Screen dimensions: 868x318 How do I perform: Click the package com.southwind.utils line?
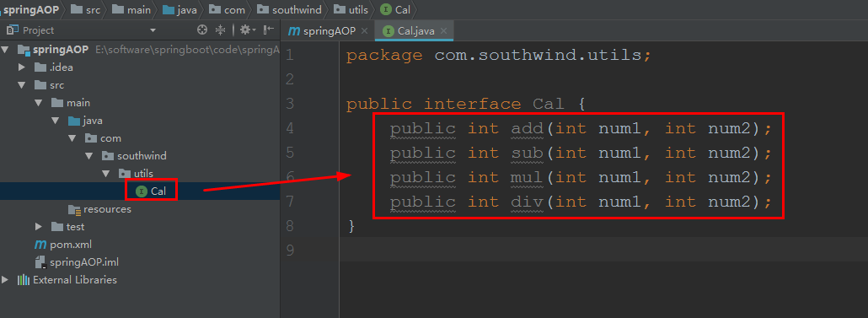tap(499, 56)
